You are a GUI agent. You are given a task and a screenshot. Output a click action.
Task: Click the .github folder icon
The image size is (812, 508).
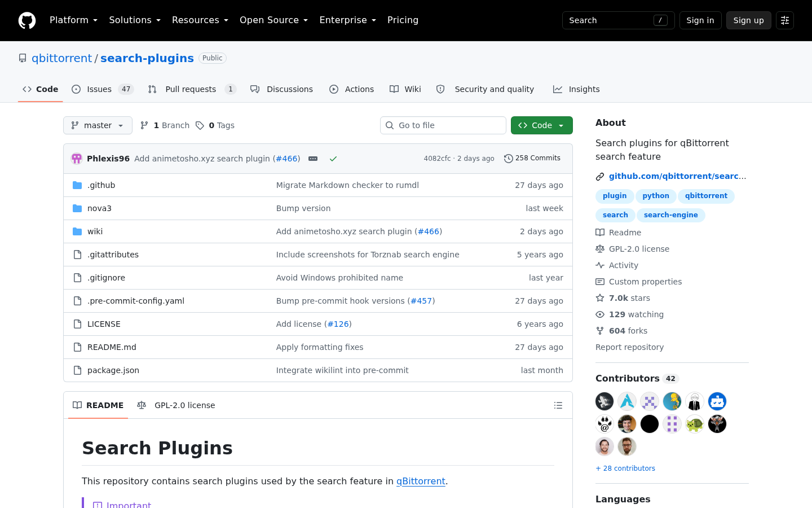pos(77,185)
